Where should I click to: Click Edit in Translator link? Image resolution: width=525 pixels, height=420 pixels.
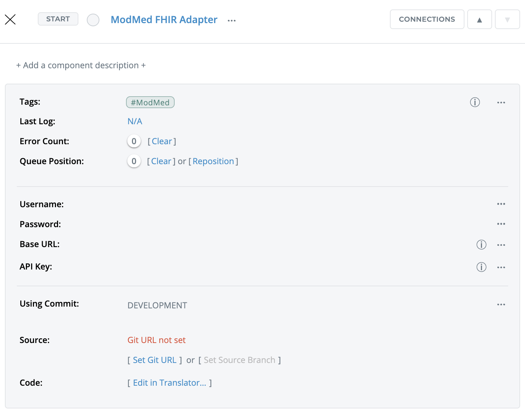click(x=169, y=383)
